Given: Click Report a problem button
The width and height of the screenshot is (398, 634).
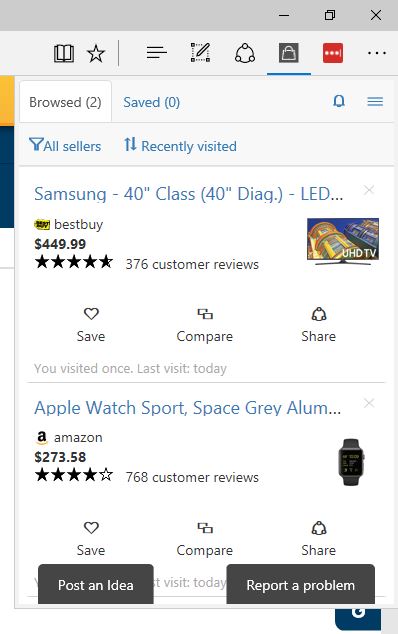Looking at the screenshot, I should [301, 584].
